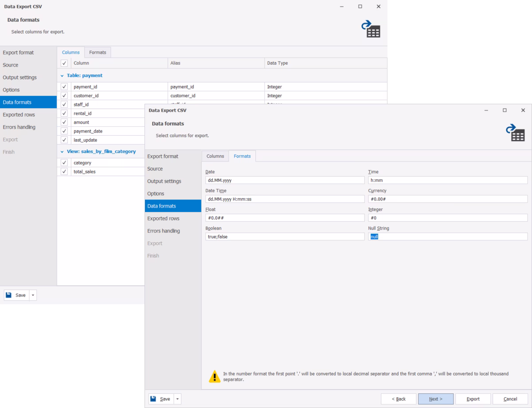Click the Null String field

coord(448,237)
